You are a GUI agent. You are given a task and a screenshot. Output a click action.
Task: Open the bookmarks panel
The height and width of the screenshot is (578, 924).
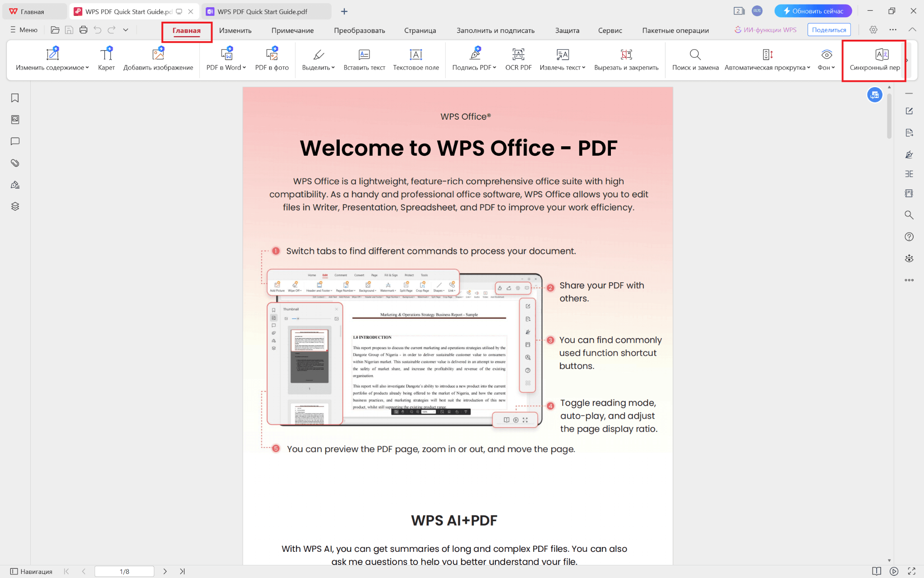(x=15, y=98)
